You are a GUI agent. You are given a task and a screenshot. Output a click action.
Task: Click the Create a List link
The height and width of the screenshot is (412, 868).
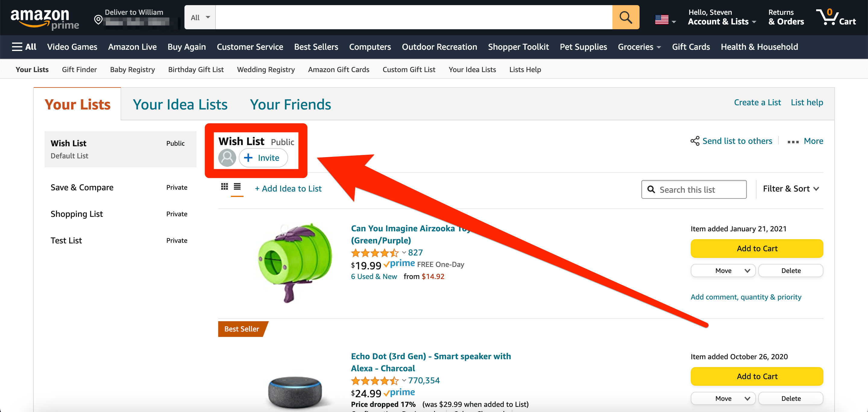[757, 103]
